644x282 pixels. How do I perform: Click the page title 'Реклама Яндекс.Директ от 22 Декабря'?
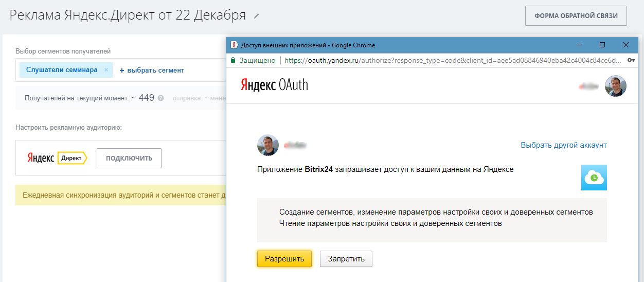128,15
